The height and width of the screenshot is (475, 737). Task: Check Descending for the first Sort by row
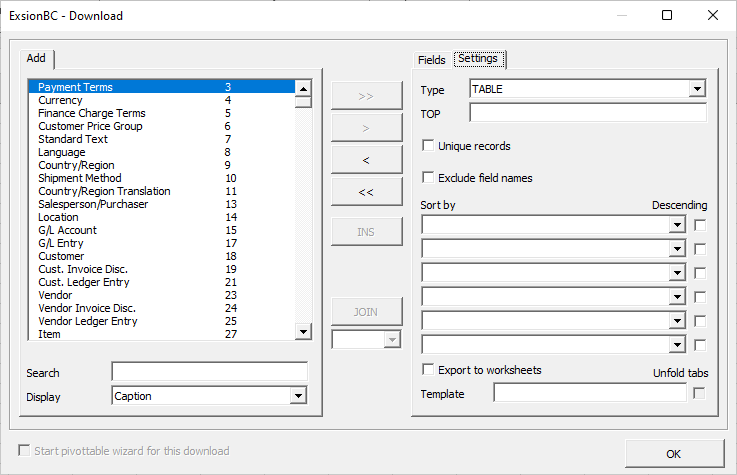click(700, 225)
